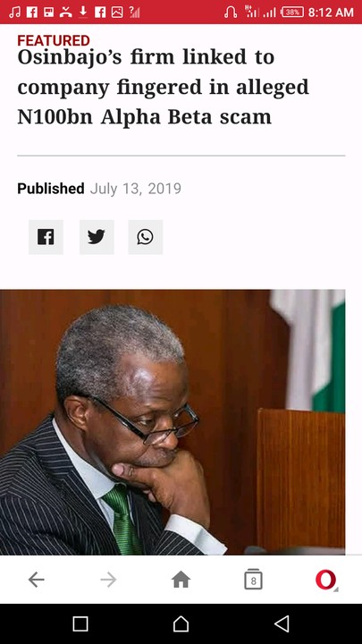Tap the FEATURED category label
Image resolution: width=362 pixels, height=644 pixels.
tap(54, 40)
